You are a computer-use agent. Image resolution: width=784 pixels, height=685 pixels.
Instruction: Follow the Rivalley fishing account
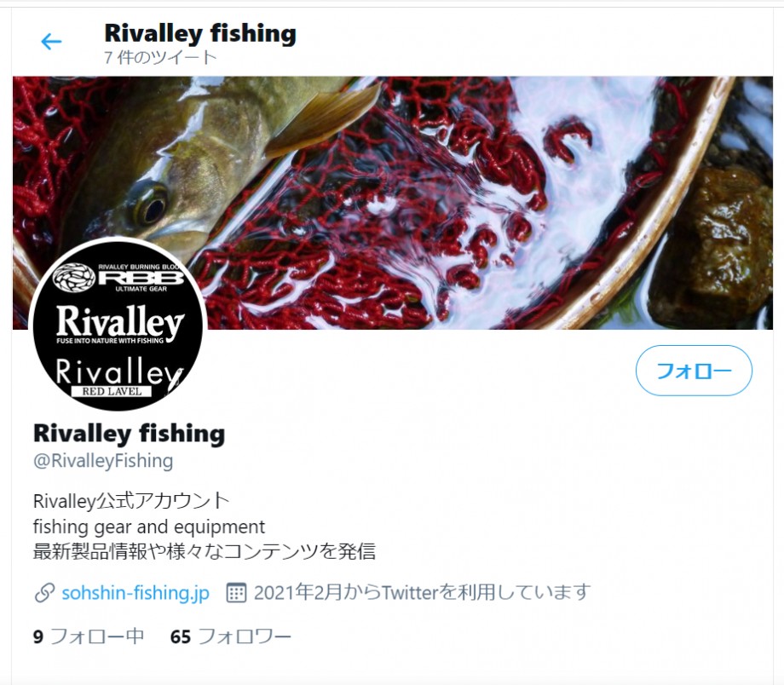coord(694,371)
